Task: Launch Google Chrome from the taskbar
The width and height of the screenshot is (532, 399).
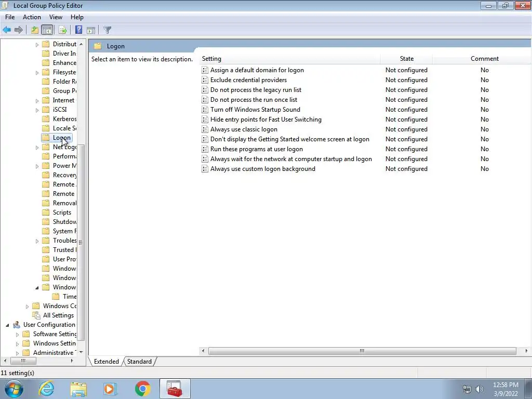Action: [x=142, y=389]
